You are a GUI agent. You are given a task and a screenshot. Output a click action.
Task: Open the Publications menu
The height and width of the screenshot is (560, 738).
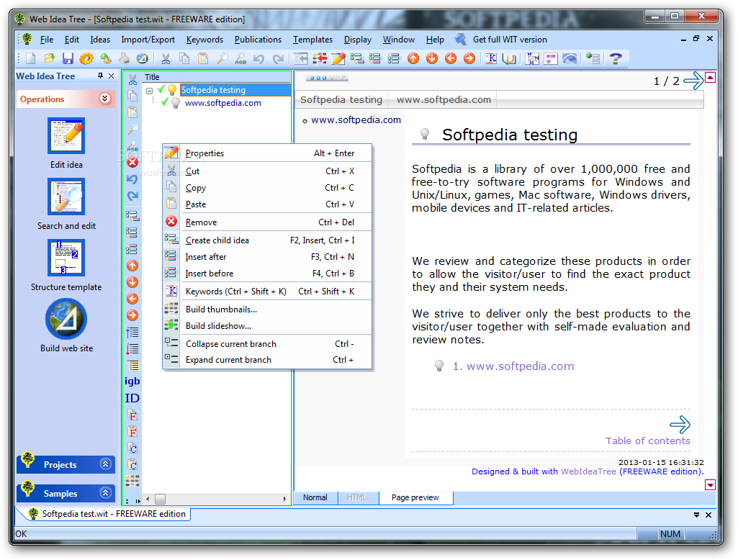point(258,40)
